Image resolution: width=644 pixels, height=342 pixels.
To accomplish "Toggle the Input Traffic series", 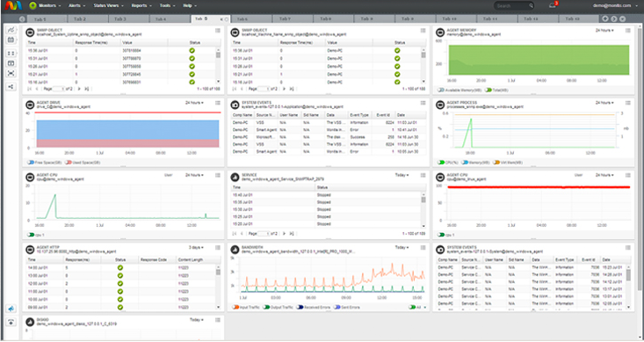I will 235,307.
